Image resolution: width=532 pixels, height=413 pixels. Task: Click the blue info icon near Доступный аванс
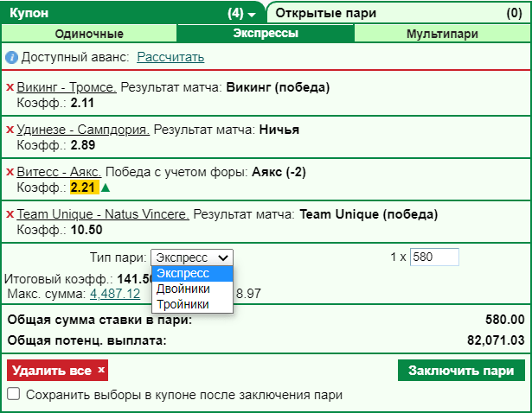11,57
